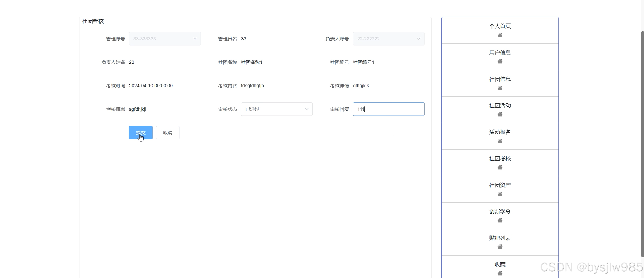Click the 考核时间 value 2024-04-10 00:00:00
The height and width of the screenshot is (278, 644).
click(x=151, y=86)
